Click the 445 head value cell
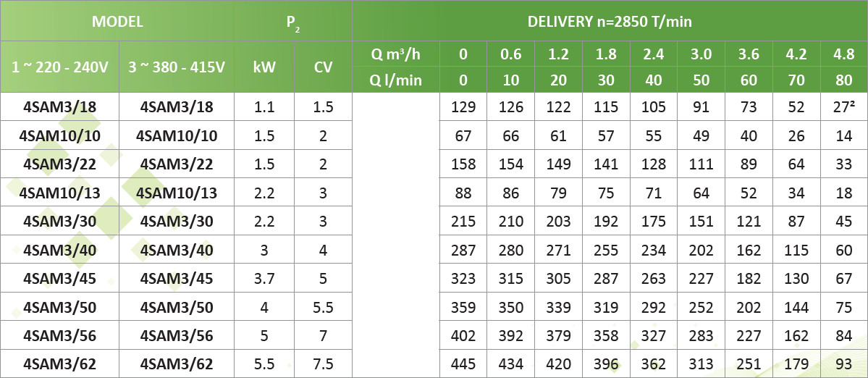The height and width of the screenshot is (378, 868). click(464, 364)
